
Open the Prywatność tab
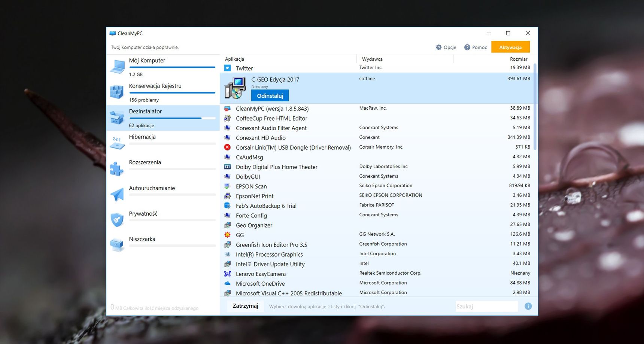163,220
